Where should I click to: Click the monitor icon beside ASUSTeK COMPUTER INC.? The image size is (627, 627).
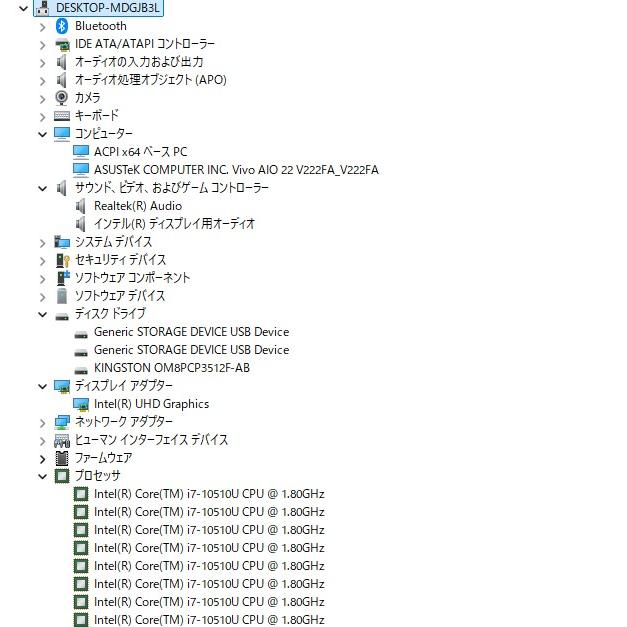(x=81, y=170)
